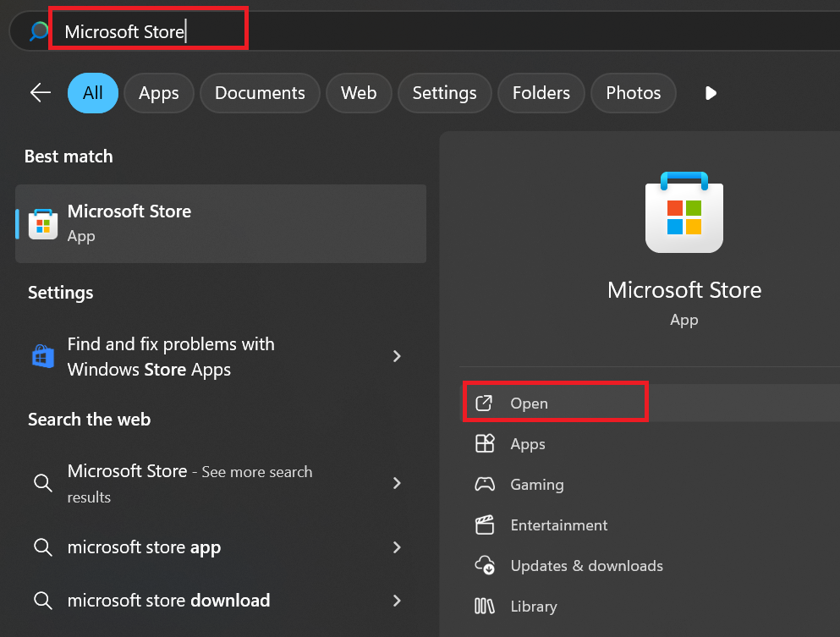
Task: Click into the search text field
Action: point(338,32)
